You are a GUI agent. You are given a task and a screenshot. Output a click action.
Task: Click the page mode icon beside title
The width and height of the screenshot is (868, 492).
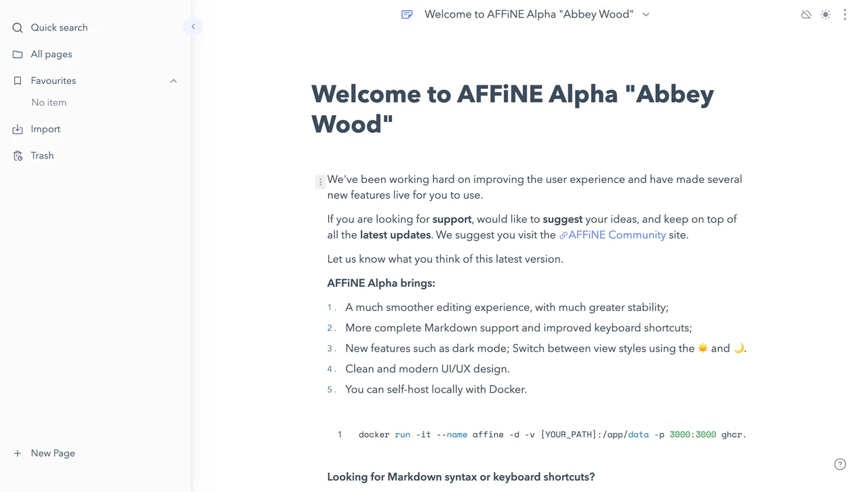coord(407,14)
